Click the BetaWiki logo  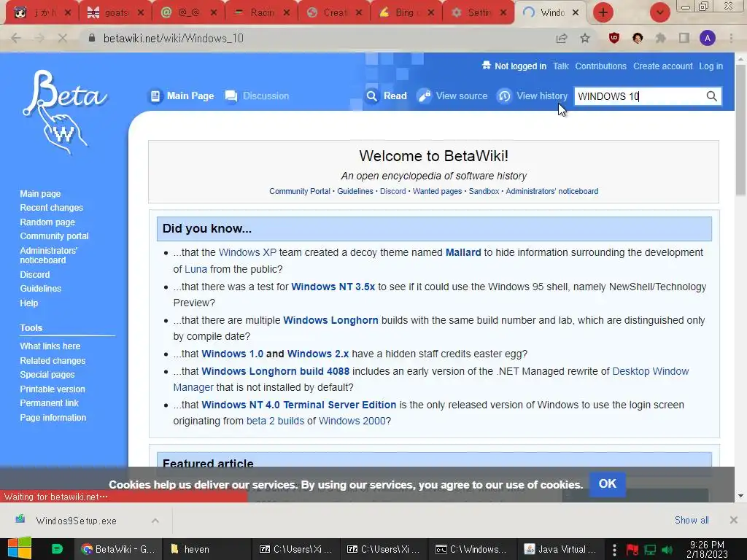[x=65, y=112]
